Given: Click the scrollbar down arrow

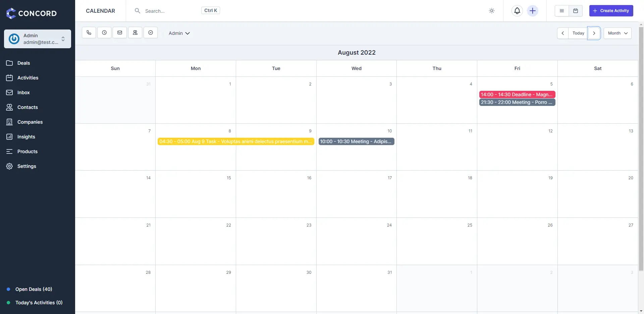Looking at the screenshot, I should pyautogui.click(x=641, y=311).
